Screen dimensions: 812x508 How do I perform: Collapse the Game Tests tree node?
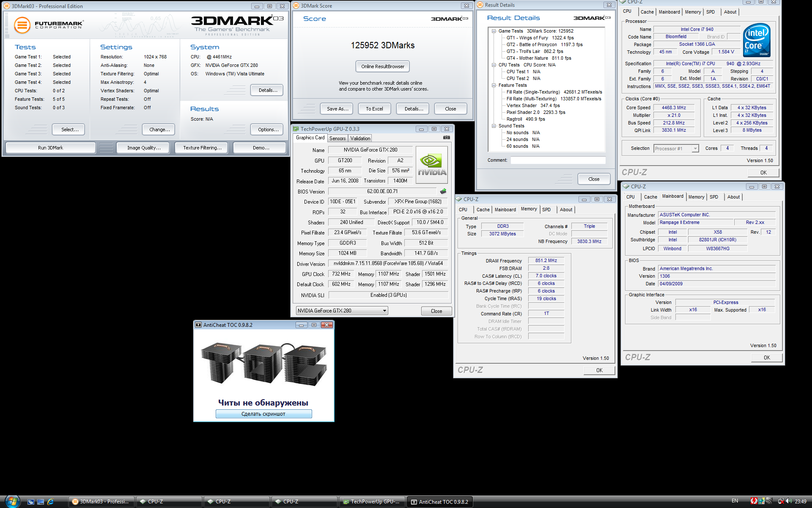coord(494,31)
